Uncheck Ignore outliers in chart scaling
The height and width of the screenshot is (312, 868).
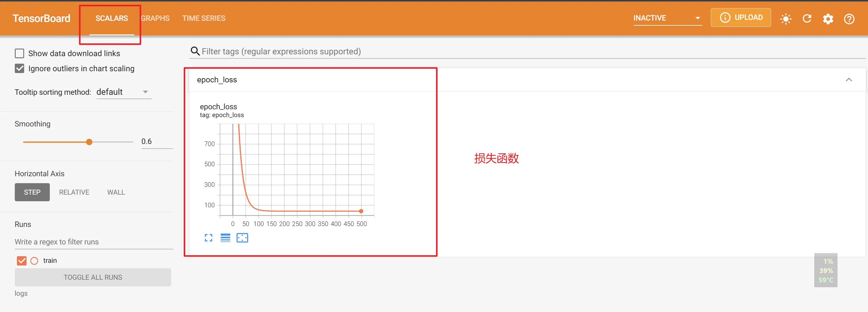(20, 68)
